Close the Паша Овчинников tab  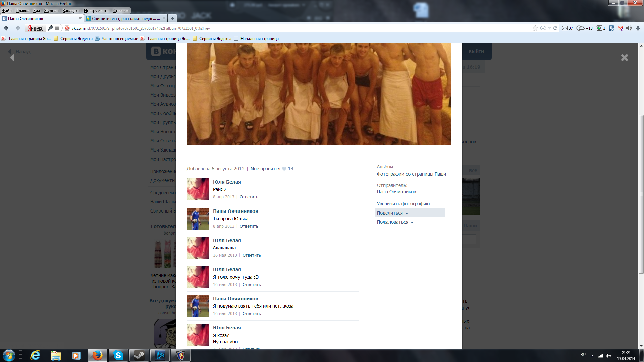coord(80,18)
